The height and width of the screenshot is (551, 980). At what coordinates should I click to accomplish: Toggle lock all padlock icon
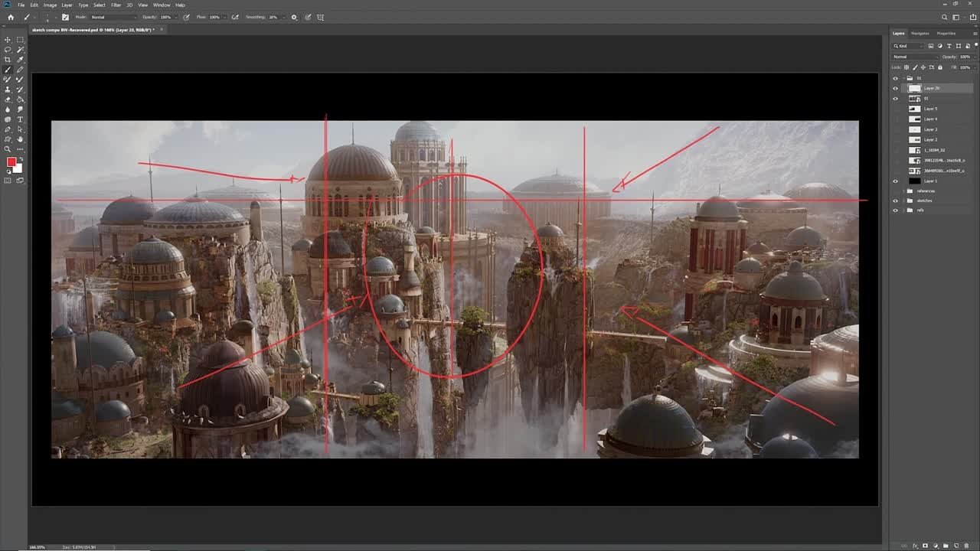(940, 67)
